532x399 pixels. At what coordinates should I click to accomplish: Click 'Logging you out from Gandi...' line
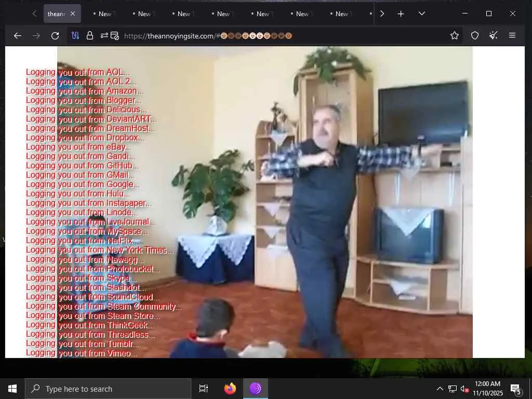81,156
